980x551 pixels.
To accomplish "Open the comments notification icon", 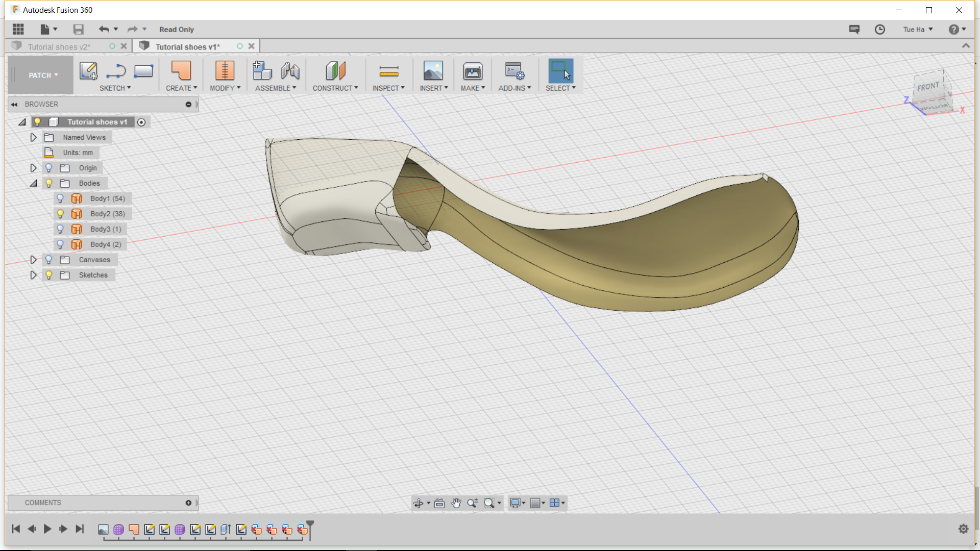I will click(x=854, y=30).
